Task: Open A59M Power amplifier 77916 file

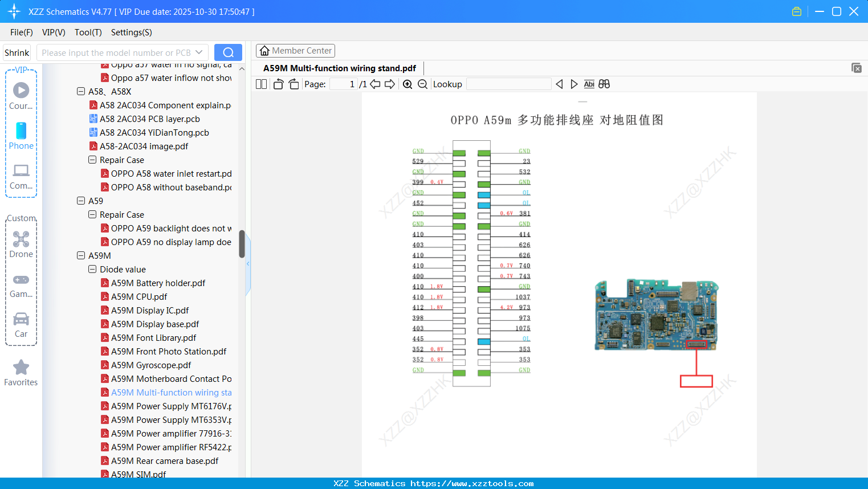Action: pos(172,433)
